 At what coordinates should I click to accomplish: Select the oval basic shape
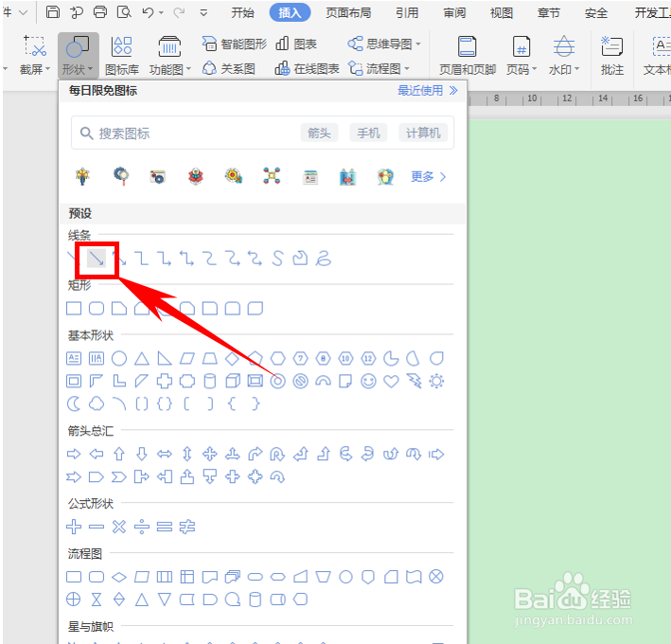(119, 358)
